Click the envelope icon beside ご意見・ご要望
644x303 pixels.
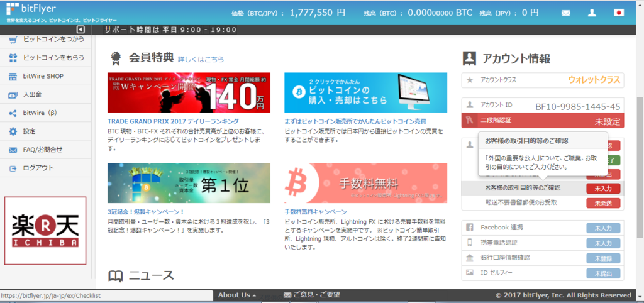click(x=287, y=295)
